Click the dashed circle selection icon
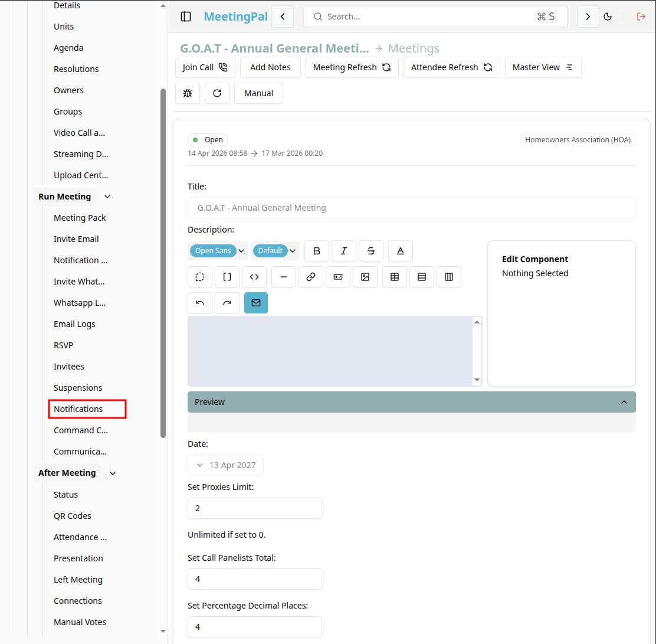 tap(200, 277)
